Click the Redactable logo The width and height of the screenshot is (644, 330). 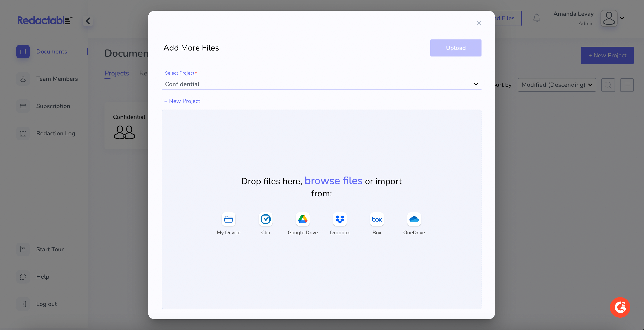[x=45, y=20]
